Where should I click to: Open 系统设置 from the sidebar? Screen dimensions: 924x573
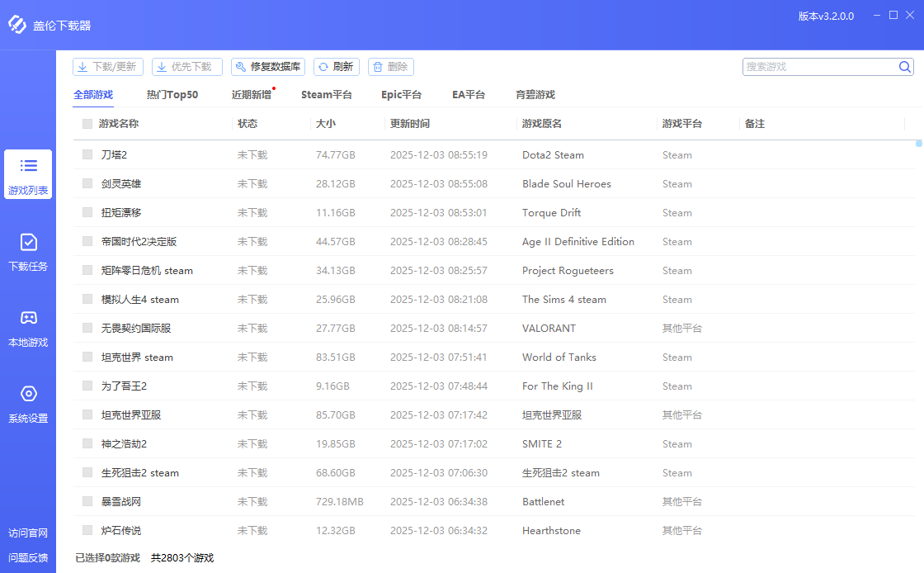click(28, 404)
